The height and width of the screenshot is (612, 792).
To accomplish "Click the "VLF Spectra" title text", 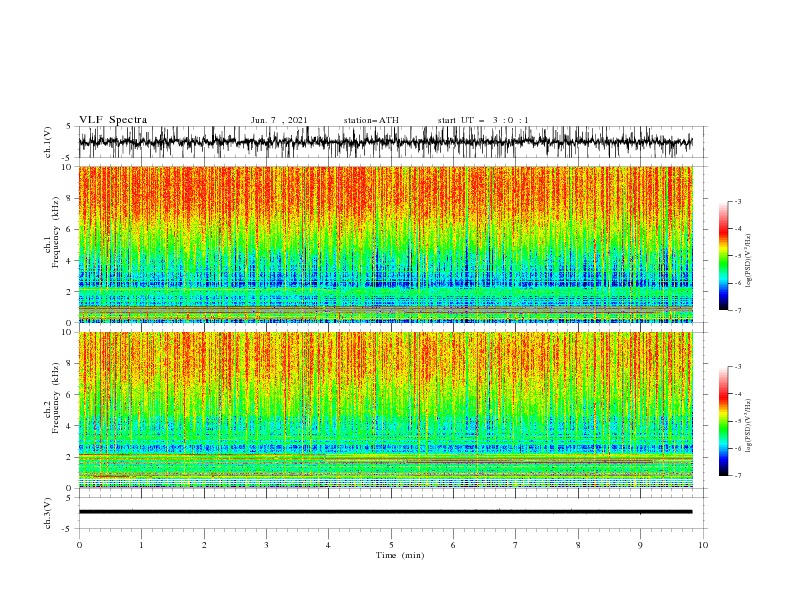I will coord(113,120).
